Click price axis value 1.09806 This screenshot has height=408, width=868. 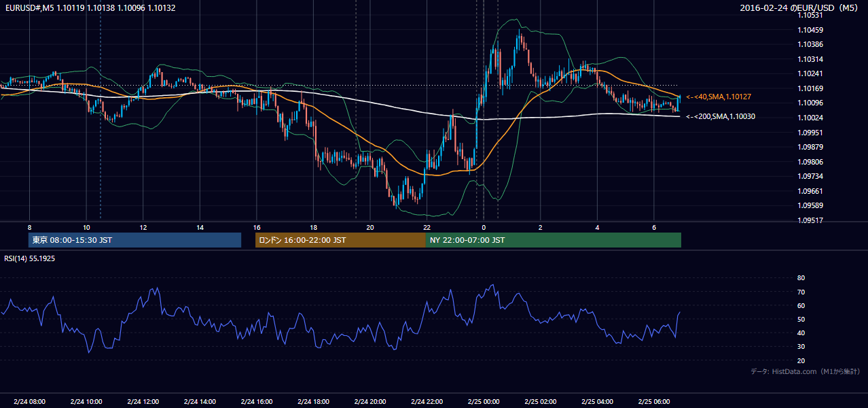click(810, 162)
